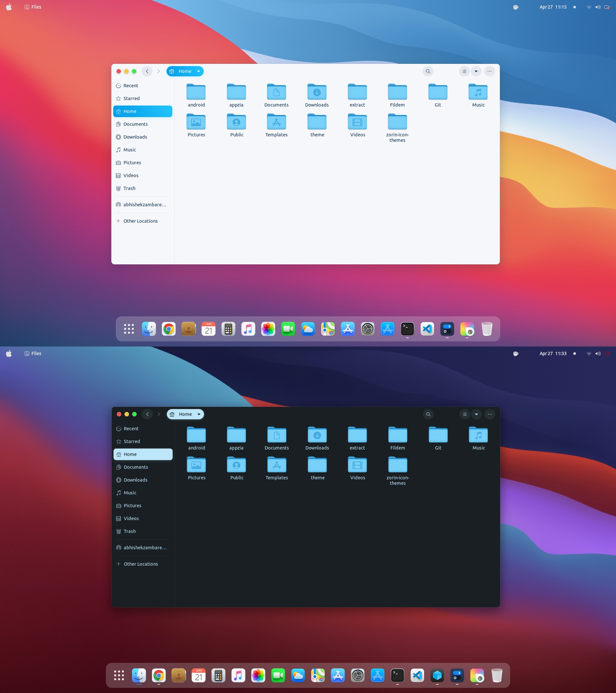This screenshot has height=693, width=616.
Task: Launch the Terminal from the dock
Action: [x=407, y=329]
